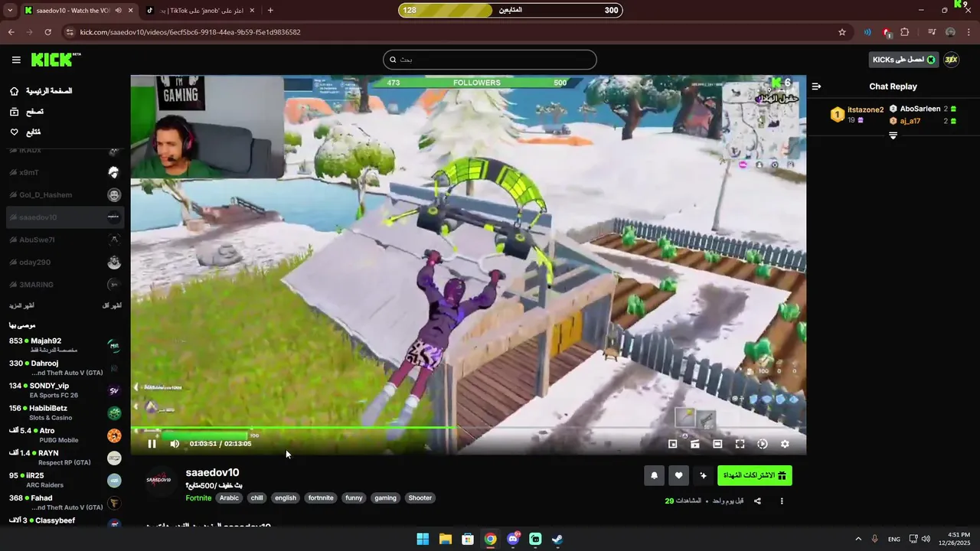The image size is (980, 551).
Task: Open oday290 channel in sidebar
Action: pos(65,262)
